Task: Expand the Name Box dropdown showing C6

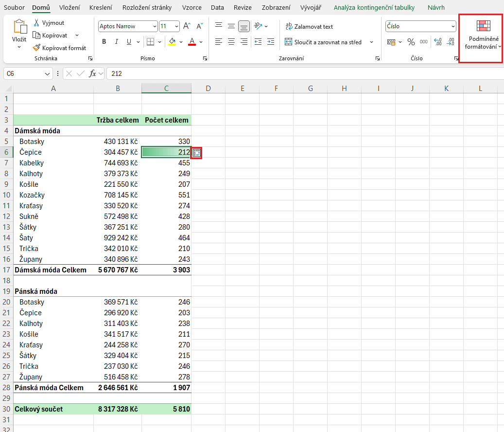Action: tap(48, 73)
